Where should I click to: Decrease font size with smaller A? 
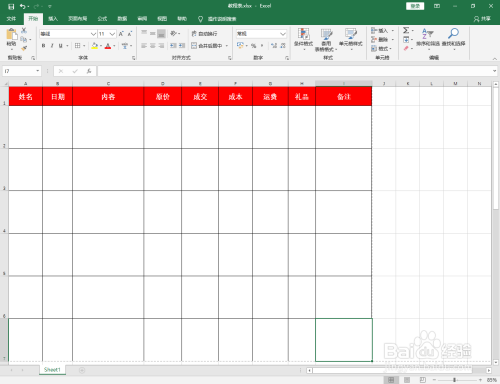[x=130, y=34]
